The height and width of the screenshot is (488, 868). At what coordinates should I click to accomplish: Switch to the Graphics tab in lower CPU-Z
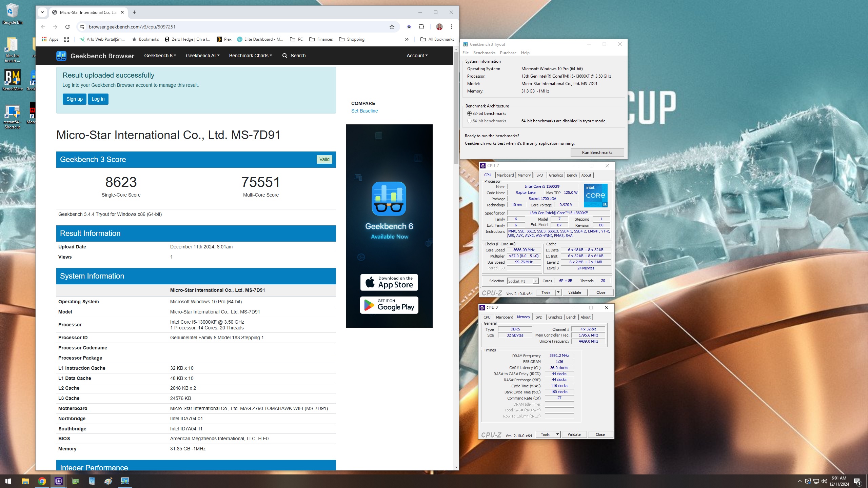point(555,317)
